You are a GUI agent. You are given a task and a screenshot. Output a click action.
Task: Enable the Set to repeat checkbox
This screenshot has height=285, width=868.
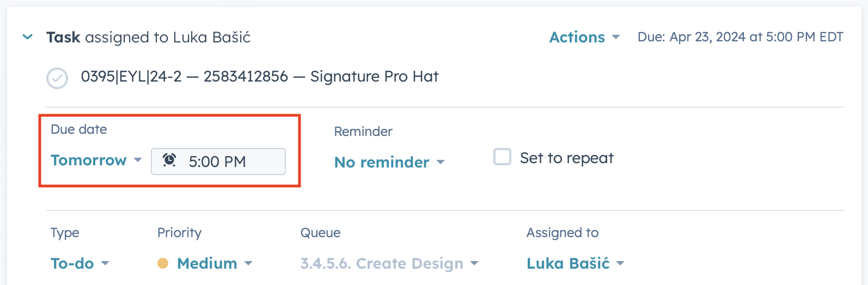click(502, 157)
